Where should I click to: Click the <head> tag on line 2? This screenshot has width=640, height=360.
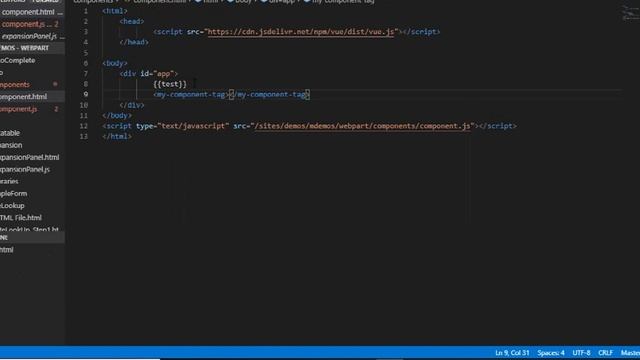click(132, 21)
